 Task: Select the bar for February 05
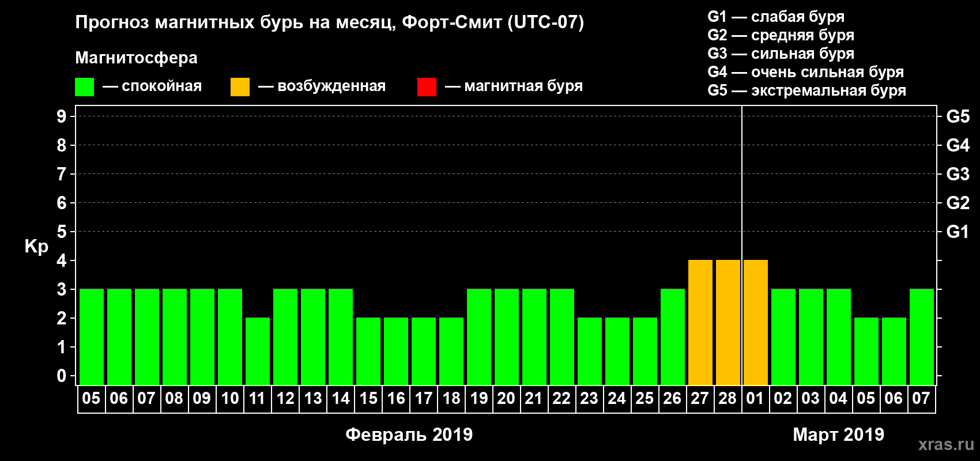pyautogui.click(x=92, y=337)
